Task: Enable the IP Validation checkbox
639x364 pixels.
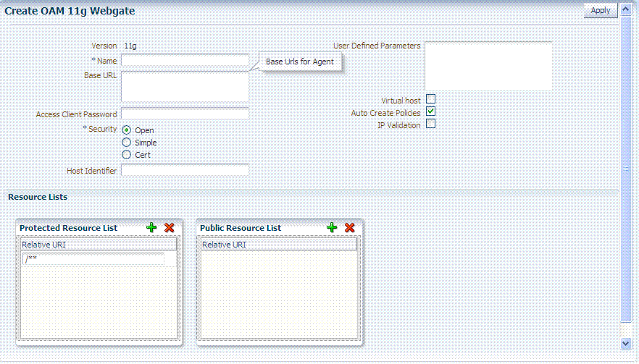Action: point(431,123)
